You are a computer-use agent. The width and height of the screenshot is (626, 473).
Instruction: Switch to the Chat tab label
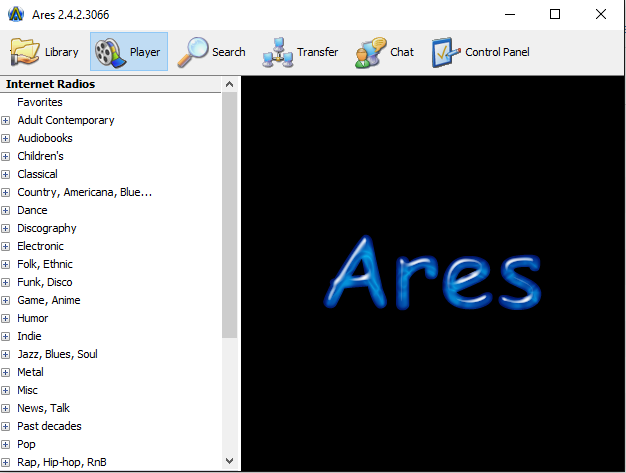point(402,52)
